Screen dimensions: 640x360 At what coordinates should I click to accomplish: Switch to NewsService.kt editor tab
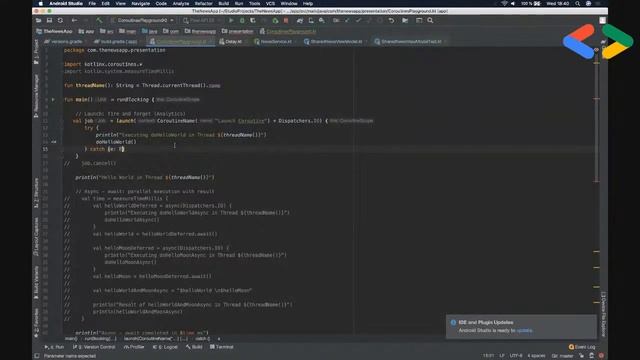[273, 42]
